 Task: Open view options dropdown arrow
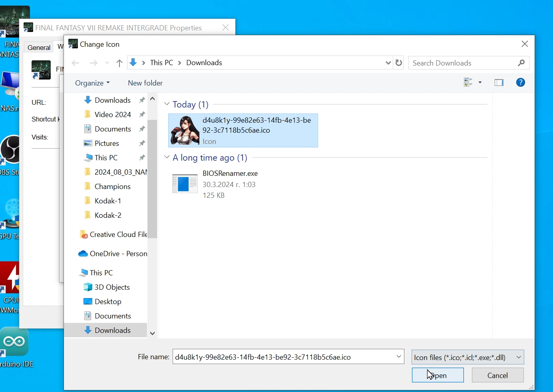(x=480, y=83)
